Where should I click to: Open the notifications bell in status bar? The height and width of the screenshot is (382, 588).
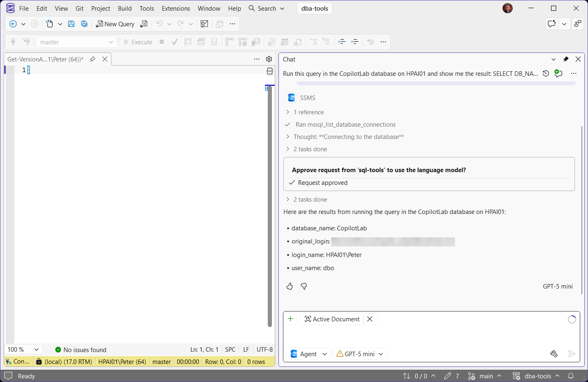click(571, 376)
